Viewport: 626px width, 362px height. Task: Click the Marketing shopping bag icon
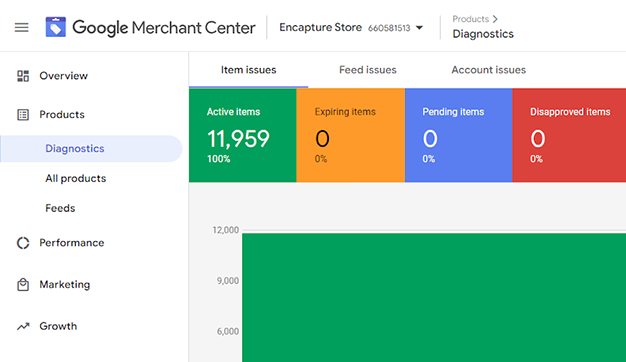(x=23, y=285)
